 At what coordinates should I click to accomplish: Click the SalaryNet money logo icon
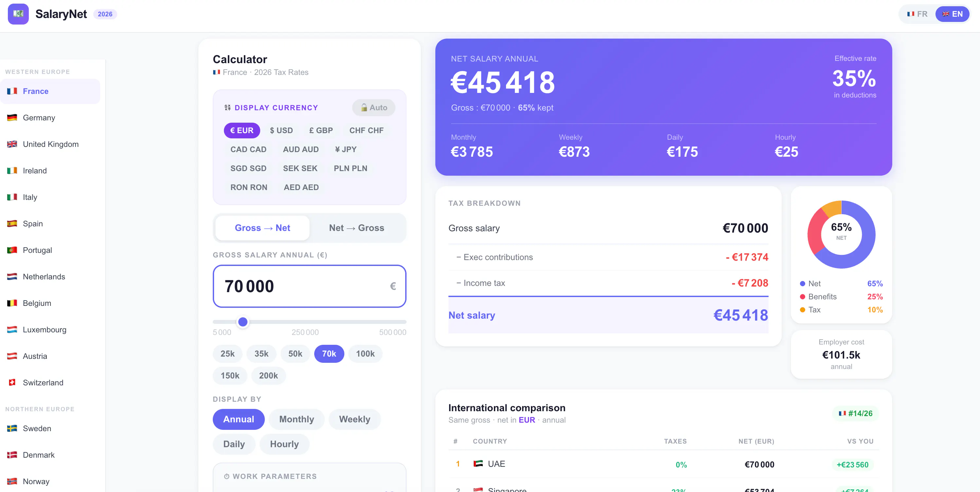[18, 14]
